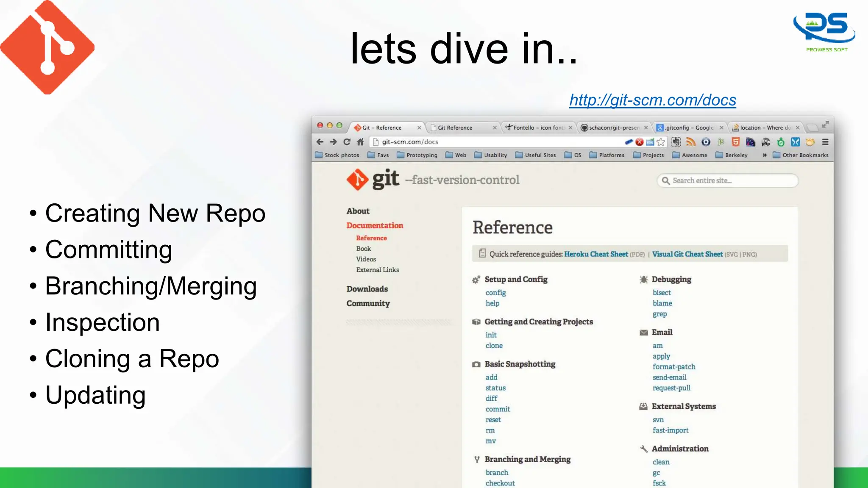Screen dimensions: 868x488
Task: Open the request-pull command reference
Action: pyautogui.click(x=671, y=388)
